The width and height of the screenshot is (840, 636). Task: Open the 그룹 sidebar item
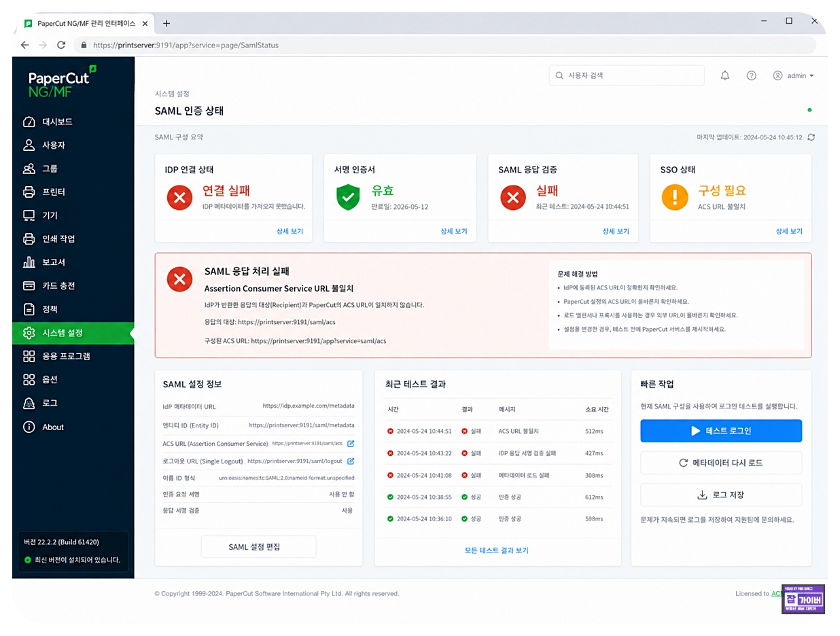coord(73,169)
